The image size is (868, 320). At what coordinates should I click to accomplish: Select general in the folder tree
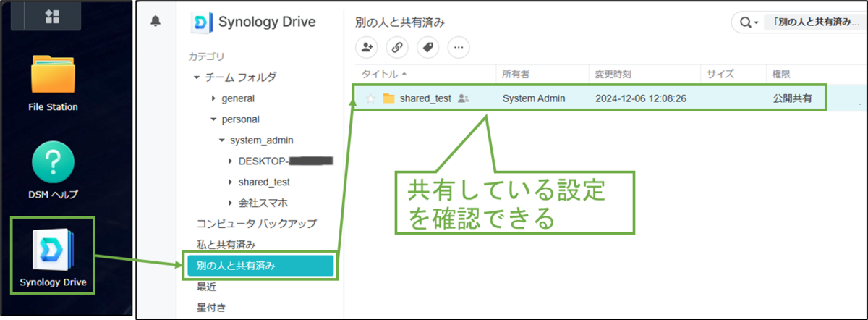238,98
